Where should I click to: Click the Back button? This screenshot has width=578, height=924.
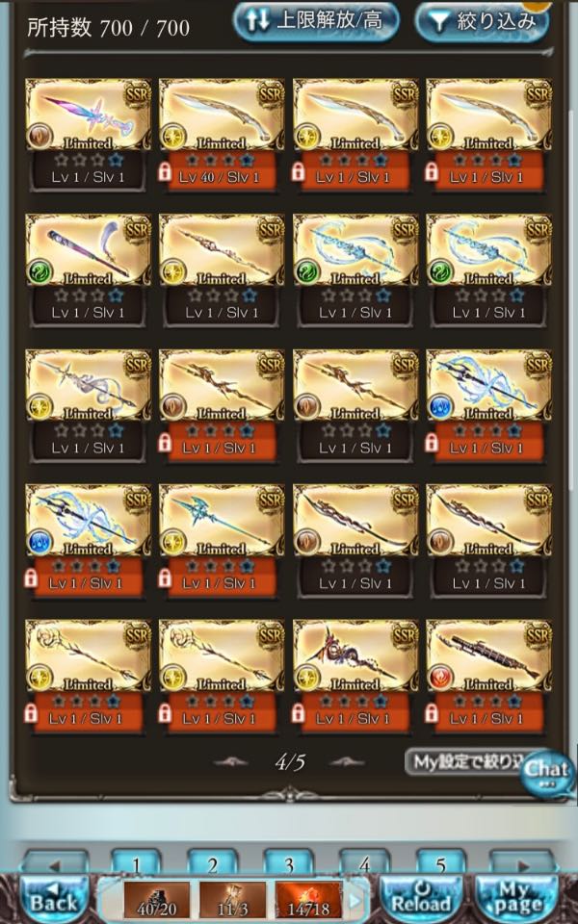[54, 898]
